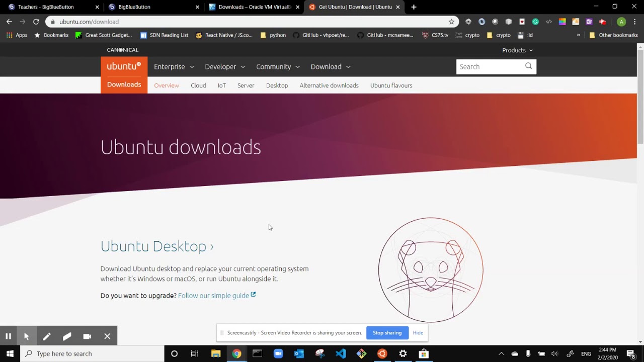Select the Desktop downloads tab

pyautogui.click(x=277, y=85)
